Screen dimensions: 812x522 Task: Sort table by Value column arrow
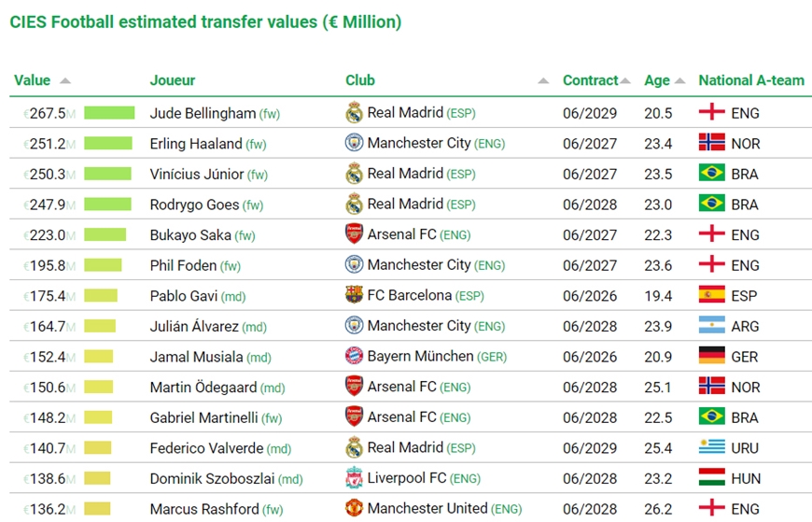pos(64,81)
